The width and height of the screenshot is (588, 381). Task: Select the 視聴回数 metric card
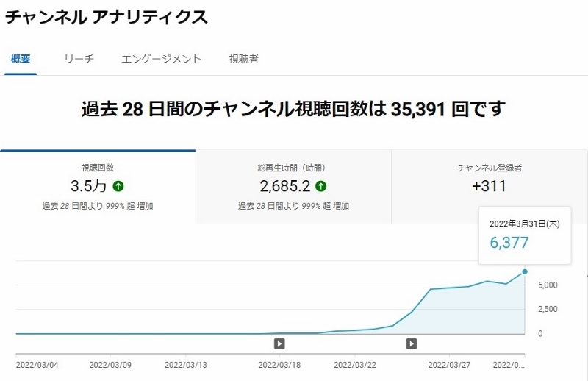[98, 187]
